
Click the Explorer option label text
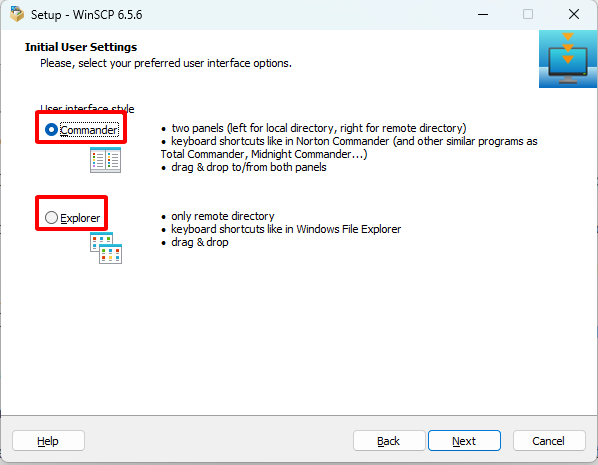click(x=80, y=218)
